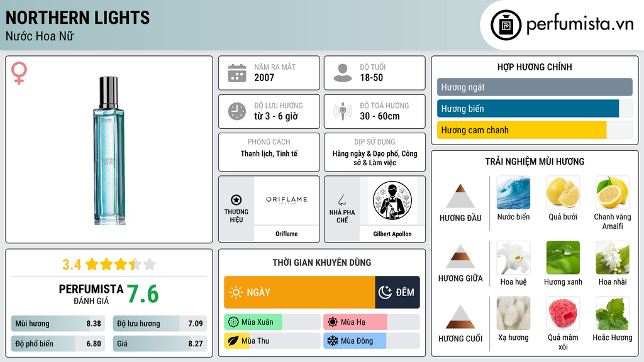Click the green Perfumista score 7.6
The width and height of the screenshot is (644, 362).
point(143,294)
